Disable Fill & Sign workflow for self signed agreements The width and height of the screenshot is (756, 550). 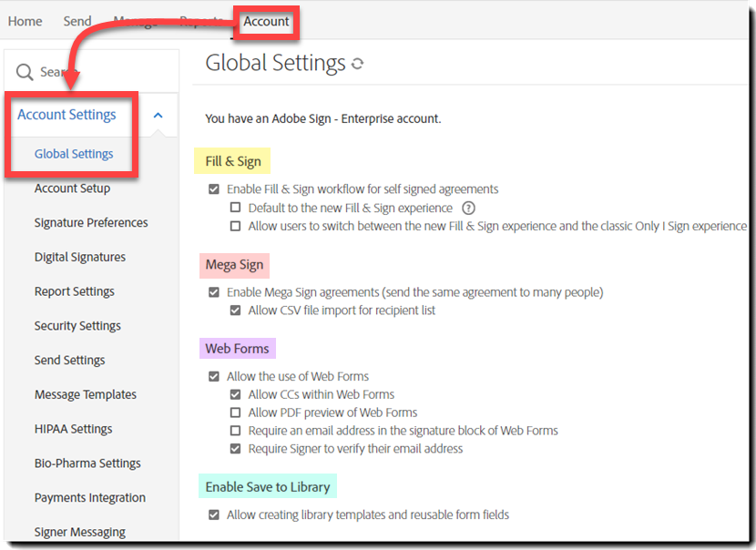click(214, 189)
